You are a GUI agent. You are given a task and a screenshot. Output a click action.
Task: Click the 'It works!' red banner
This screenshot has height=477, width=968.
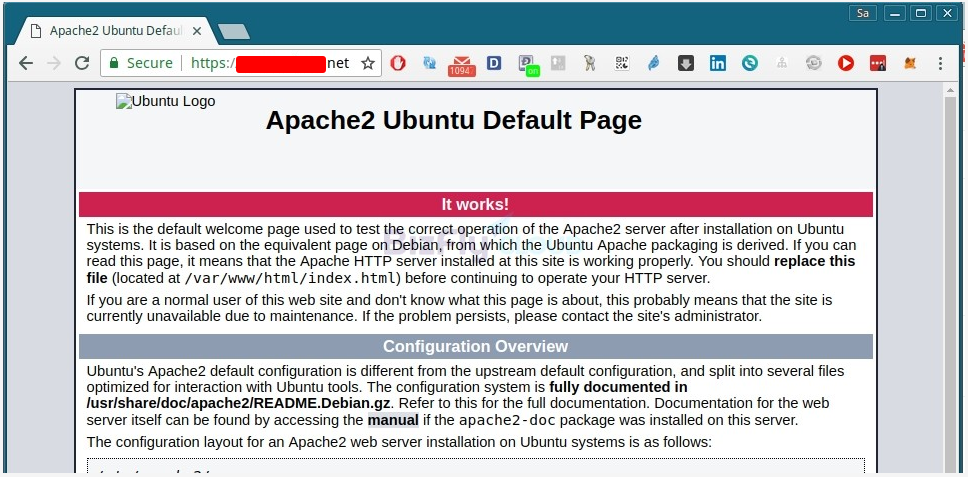pyautogui.click(x=475, y=204)
